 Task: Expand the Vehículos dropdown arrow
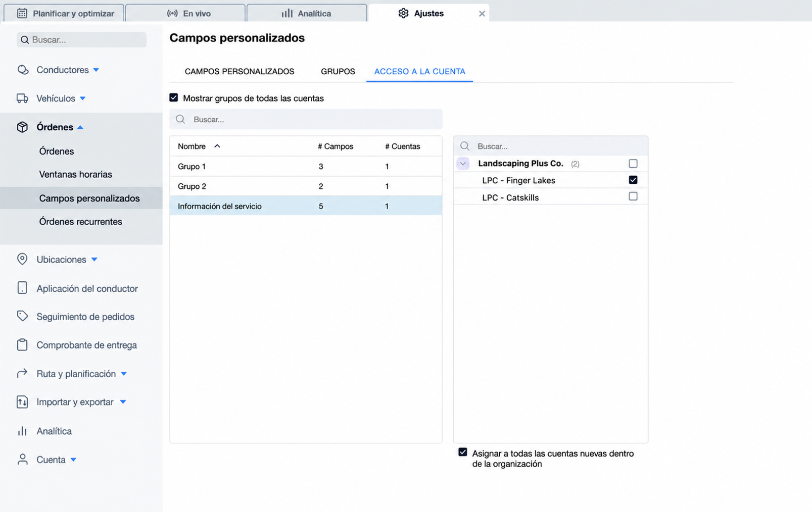point(83,98)
